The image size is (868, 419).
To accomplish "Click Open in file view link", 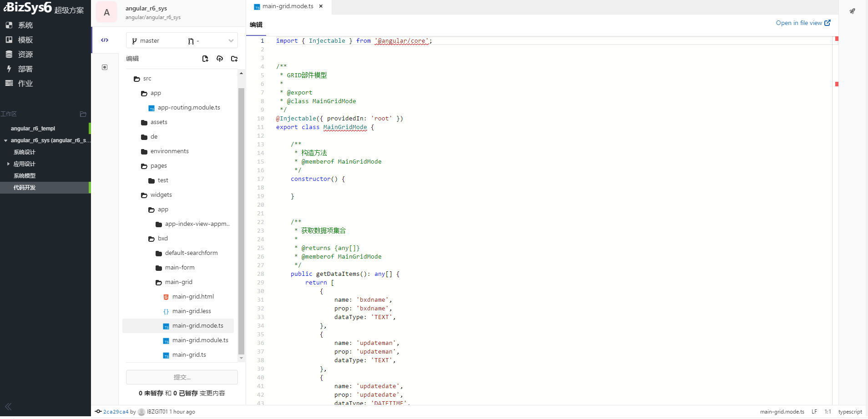I will [803, 23].
